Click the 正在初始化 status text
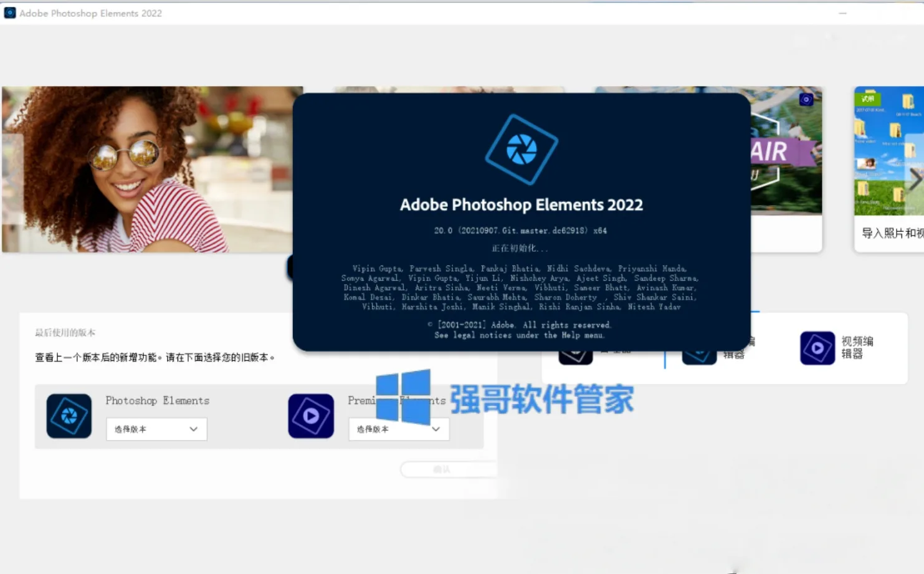 [520, 248]
